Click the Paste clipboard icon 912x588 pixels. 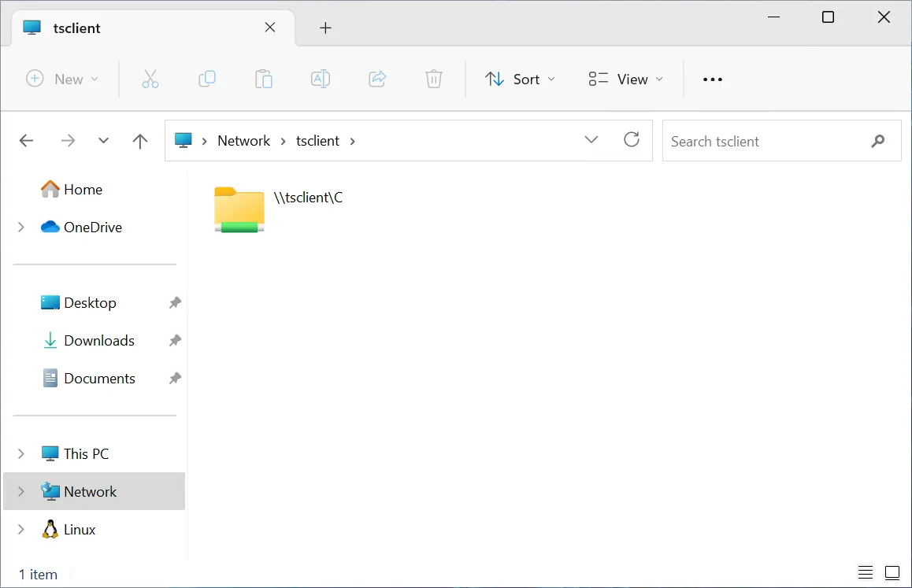pos(264,79)
